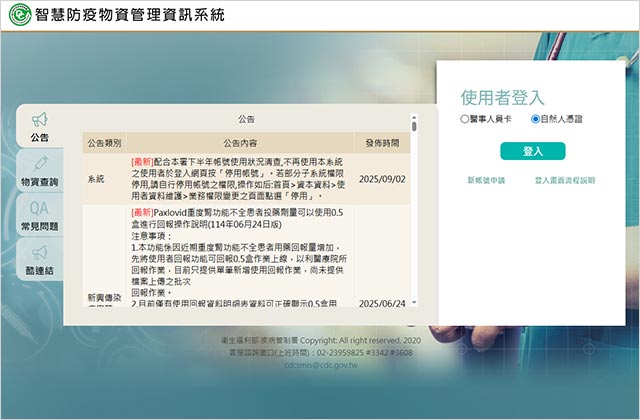640x420 pixels.
Task: Click the green CDC logo in the header
Action: click(x=19, y=15)
